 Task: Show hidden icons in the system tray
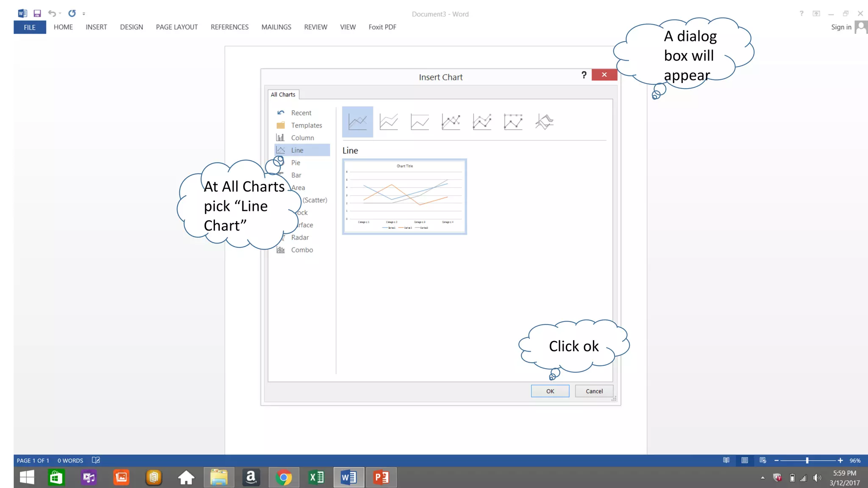coord(762,478)
